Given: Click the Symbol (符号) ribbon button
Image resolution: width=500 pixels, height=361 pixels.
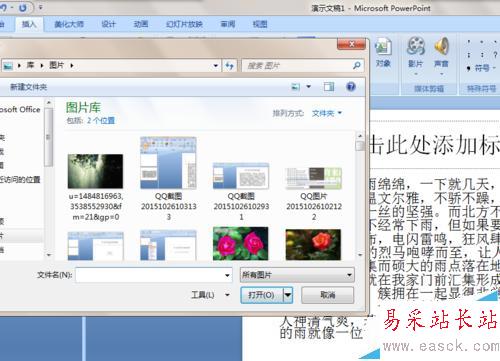Looking at the screenshot, I should point(481,68).
